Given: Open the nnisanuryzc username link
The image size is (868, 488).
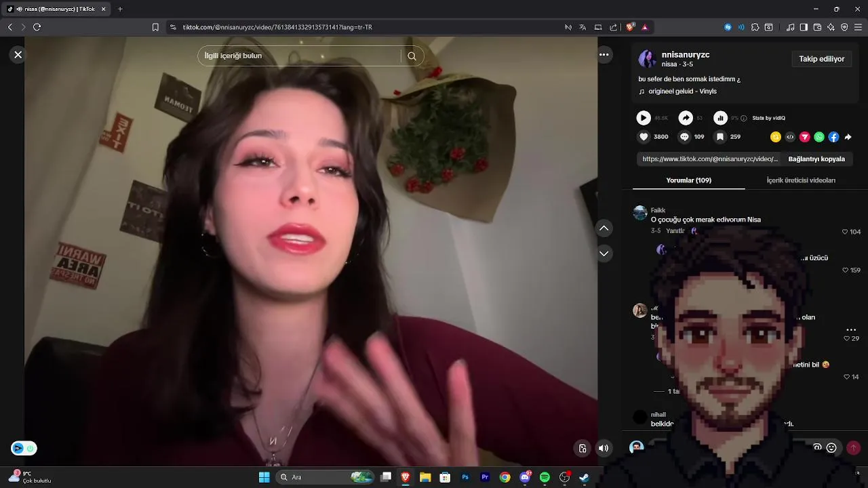Looking at the screenshot, I should pos(686,55).
